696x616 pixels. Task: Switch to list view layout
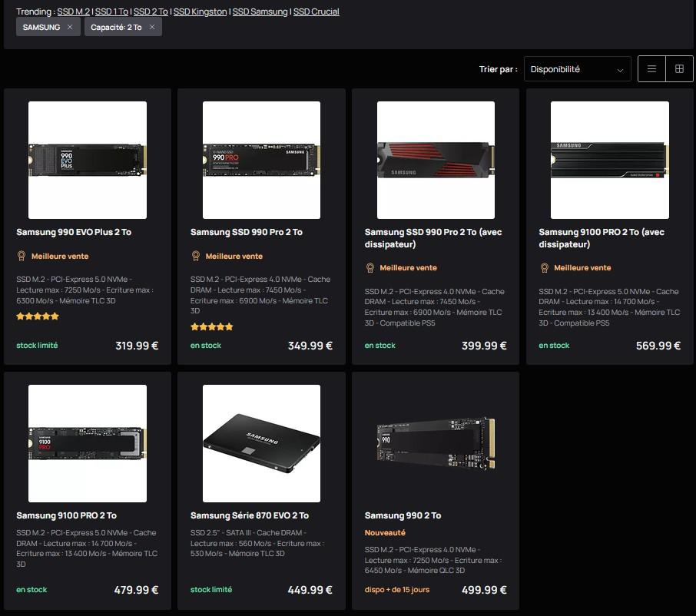tap(651, 69)
